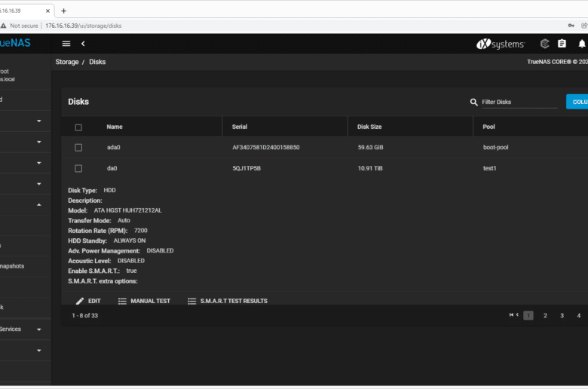
Task: Open the TrueCommand status icon
Action: tap(544, 44)
